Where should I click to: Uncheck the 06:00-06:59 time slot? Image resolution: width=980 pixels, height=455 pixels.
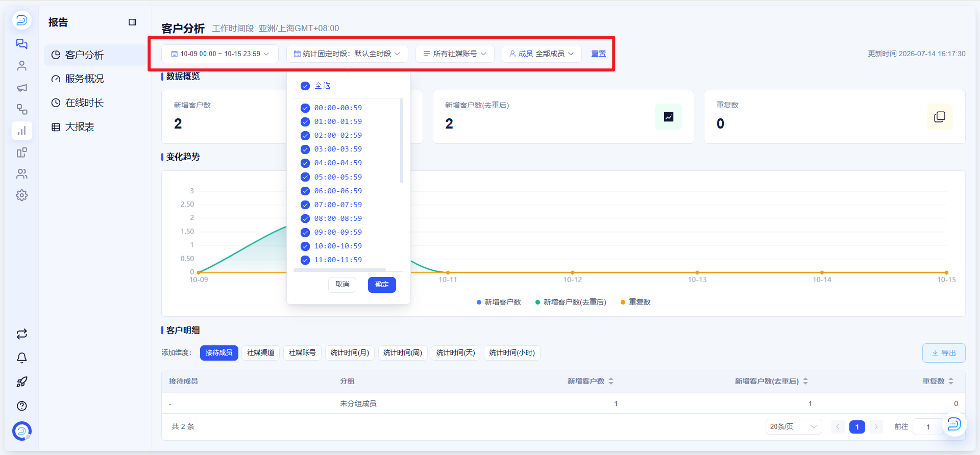click(x=305, y=191)
